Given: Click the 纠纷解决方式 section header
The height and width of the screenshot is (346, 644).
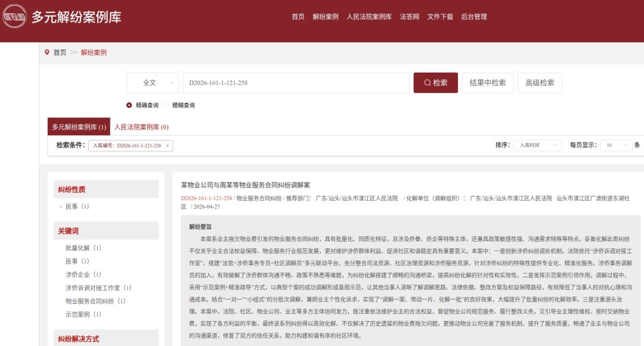Looking at the screenshot, I should point(106,338).
